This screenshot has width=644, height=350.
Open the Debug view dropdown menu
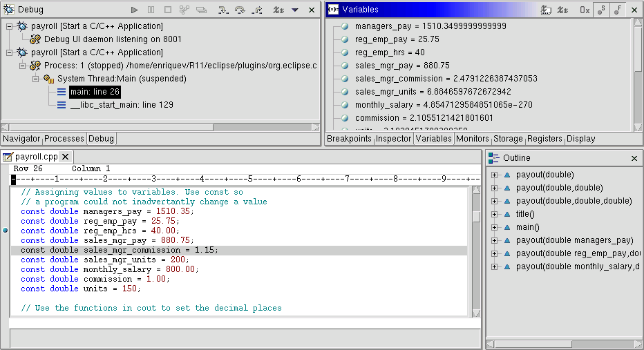click(295, 10)
